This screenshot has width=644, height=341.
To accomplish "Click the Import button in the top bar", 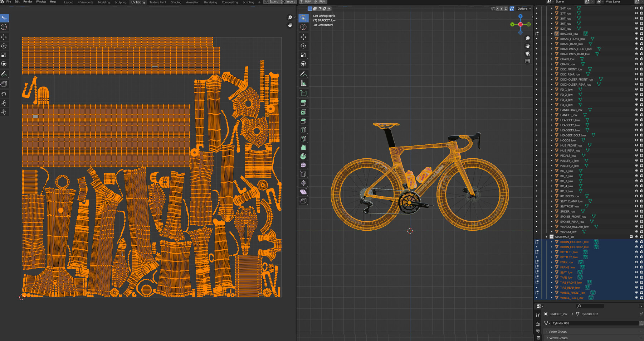I will [289, 2].
